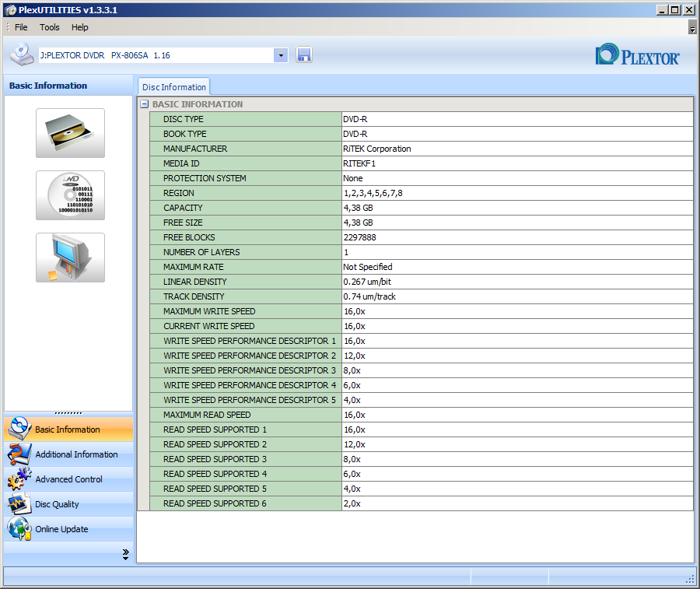Screen dimensions: 700x589
Task: Go to Additional Information section
Action: [68, 454]
